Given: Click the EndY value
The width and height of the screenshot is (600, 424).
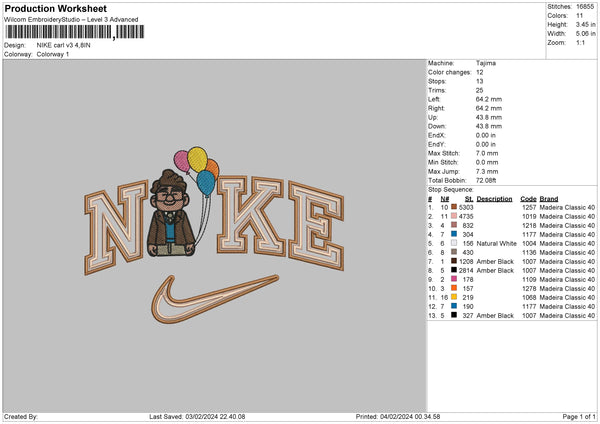Looking at the screenshot, I should pyautogui.click(x=486, y=144).
